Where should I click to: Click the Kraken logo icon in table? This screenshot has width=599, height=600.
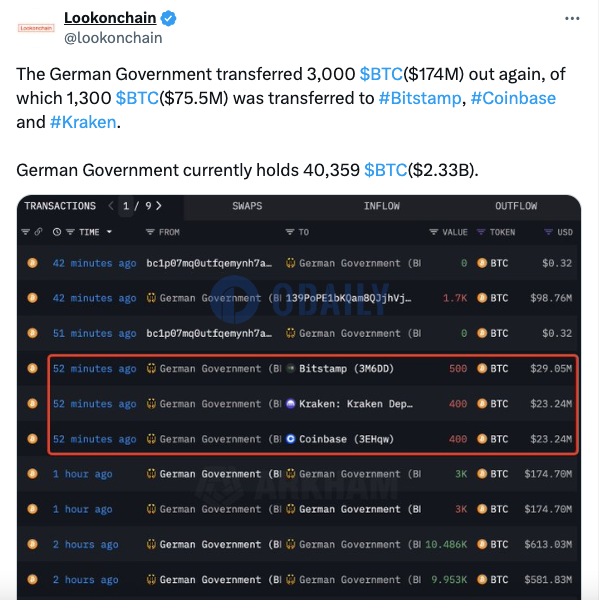pos(291,404)
